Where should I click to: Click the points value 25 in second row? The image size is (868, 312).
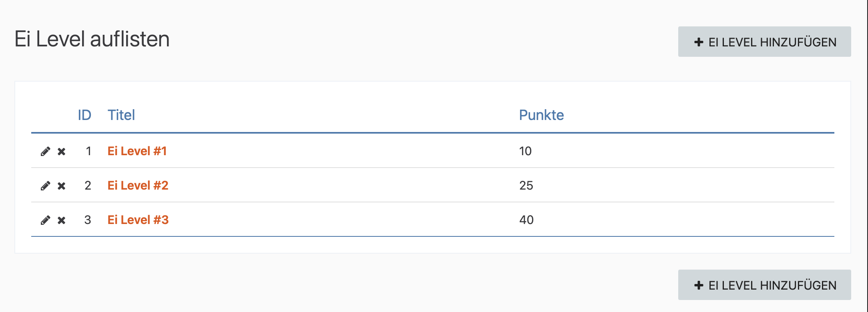tap(526, 186)
